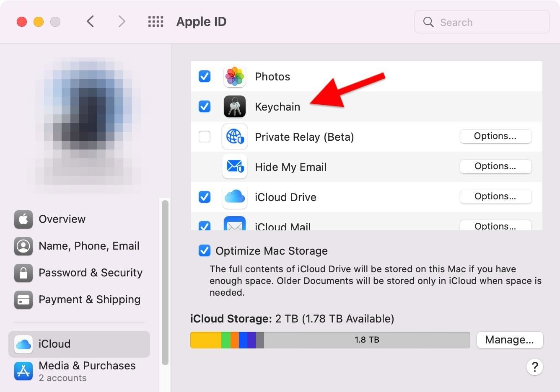Enable the Private Relay (Beta) checkbox
Screen dimensions: 560x392
point(205,137)
